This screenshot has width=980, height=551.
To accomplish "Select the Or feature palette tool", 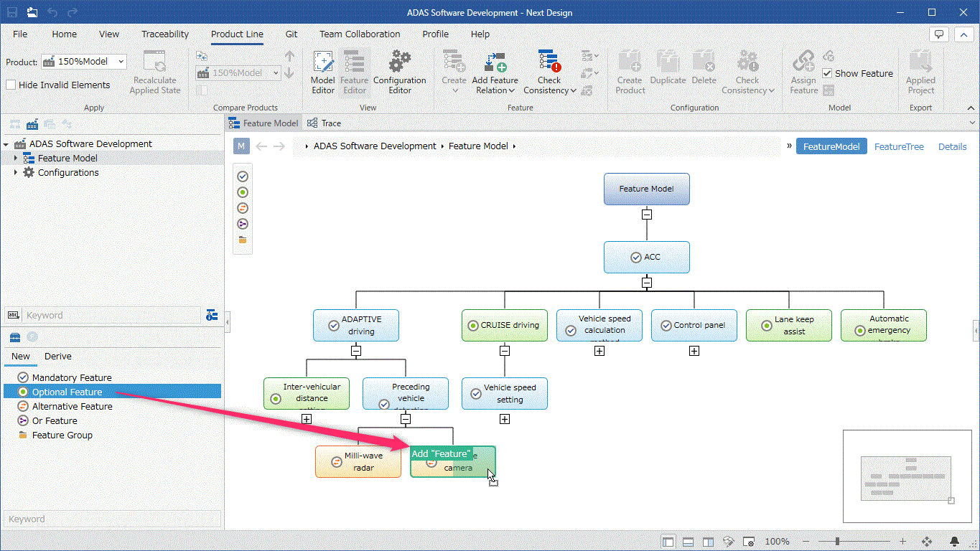I will [x=243, y=224].
